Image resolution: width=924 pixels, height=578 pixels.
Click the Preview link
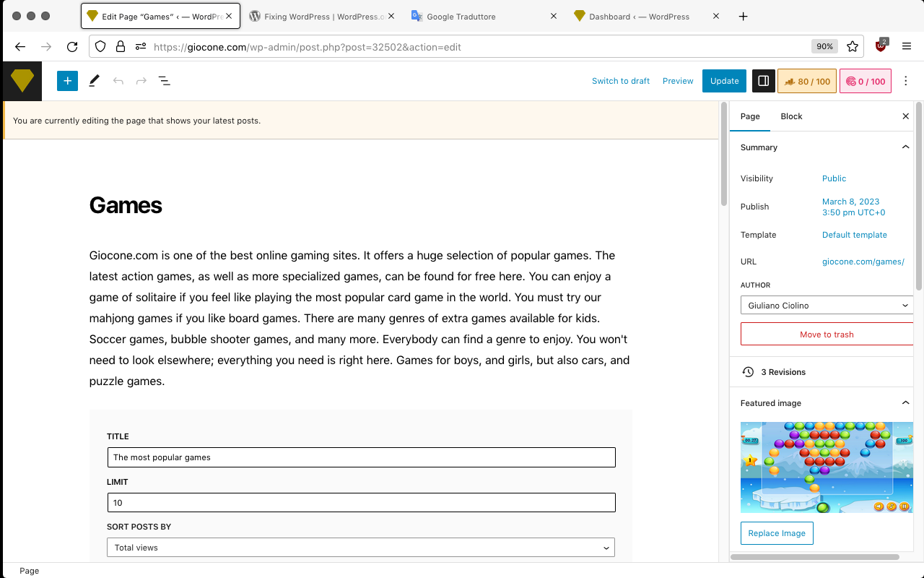(x=678, y=81)
